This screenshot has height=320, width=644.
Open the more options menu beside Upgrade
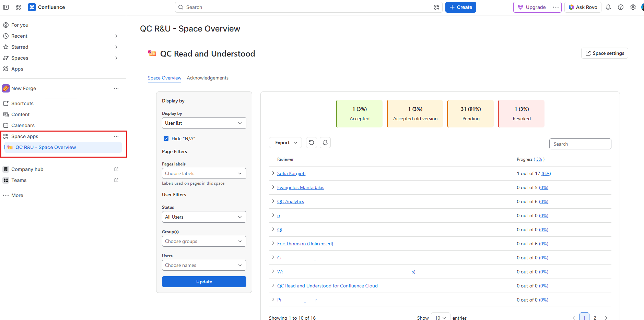556,7
